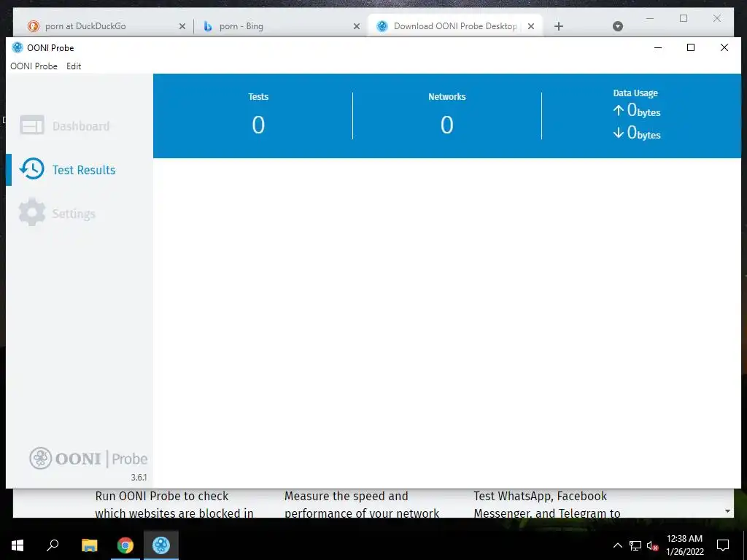Show hidden system tray icons

coord(617,545)
